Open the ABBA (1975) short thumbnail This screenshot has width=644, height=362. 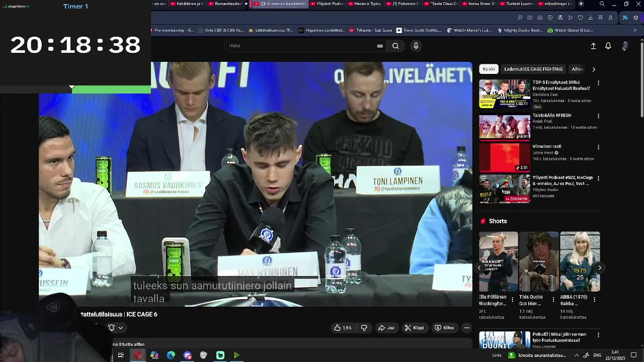coord(580,261)
